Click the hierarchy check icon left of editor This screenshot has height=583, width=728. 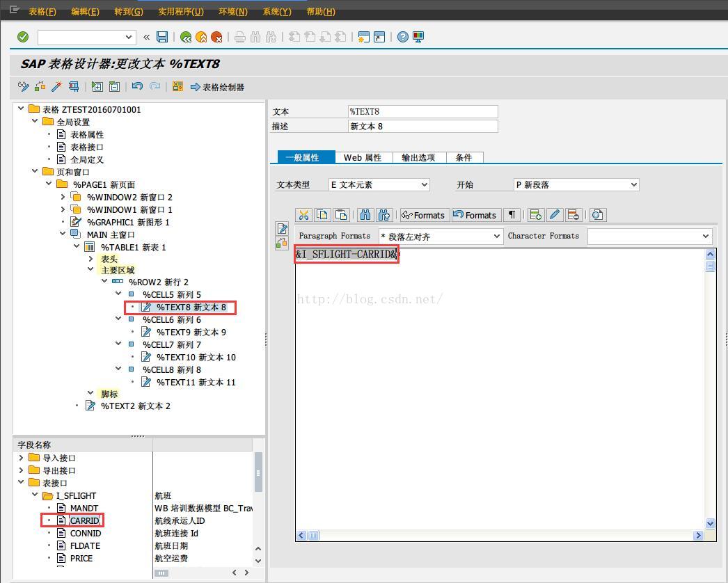click(x=282, y=243)
